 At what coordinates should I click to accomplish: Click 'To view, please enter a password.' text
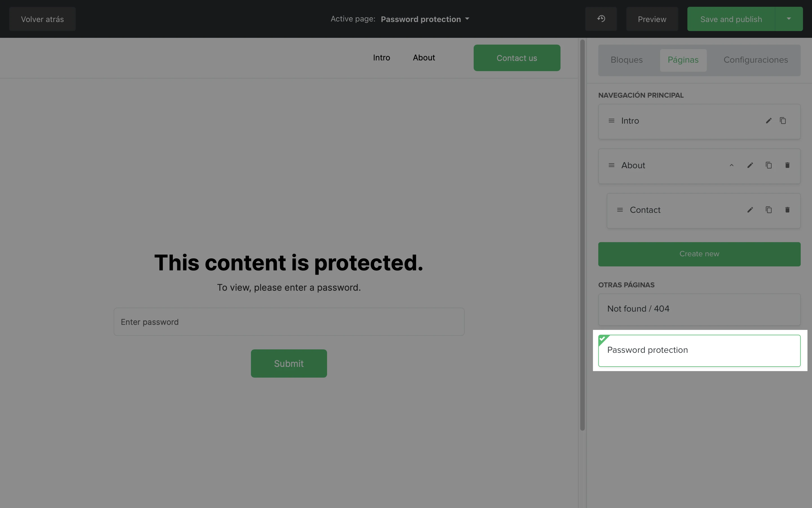288,288
